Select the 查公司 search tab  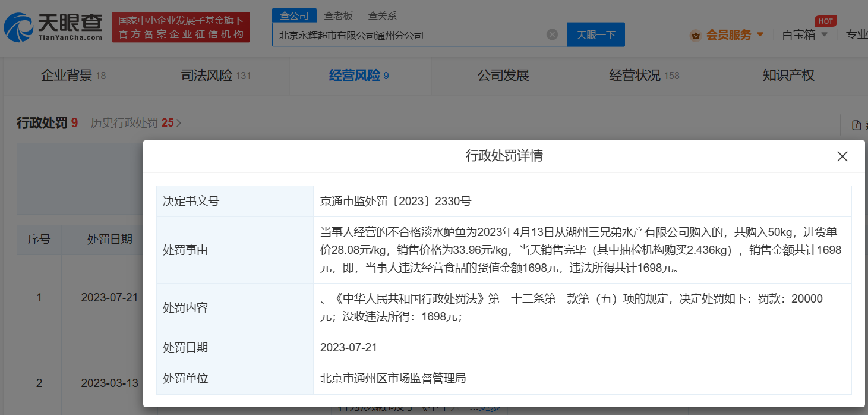coord(294,16)
